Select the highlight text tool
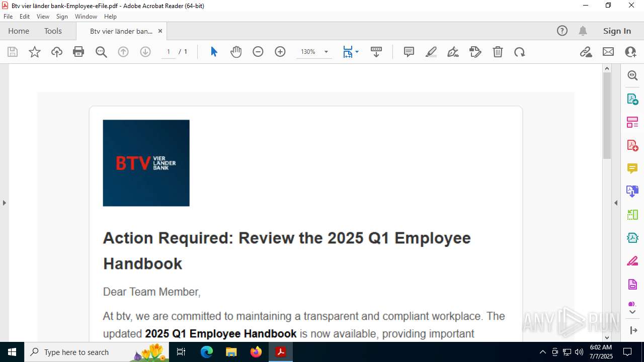The height and width of the screenshot is (362, 644). point(431,52)
